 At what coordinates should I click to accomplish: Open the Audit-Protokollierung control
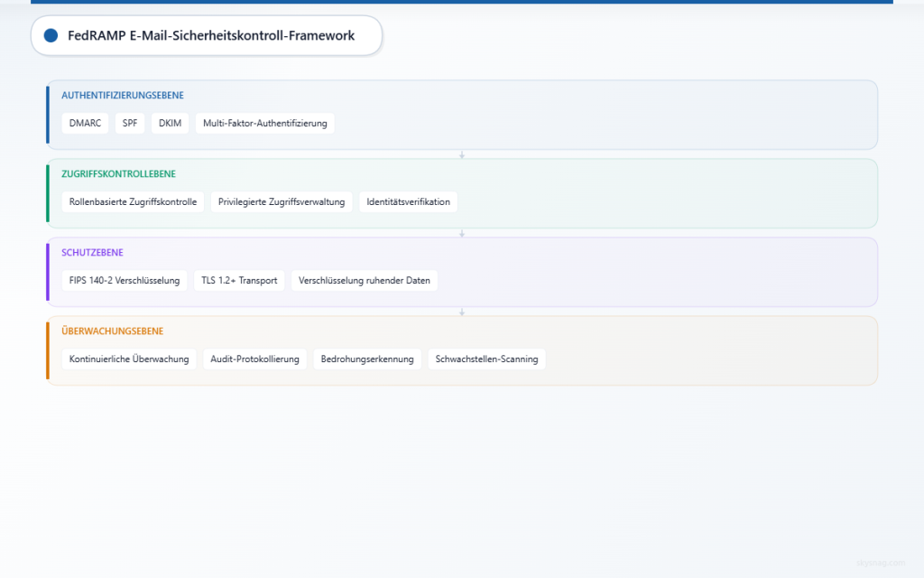[254, 359]
